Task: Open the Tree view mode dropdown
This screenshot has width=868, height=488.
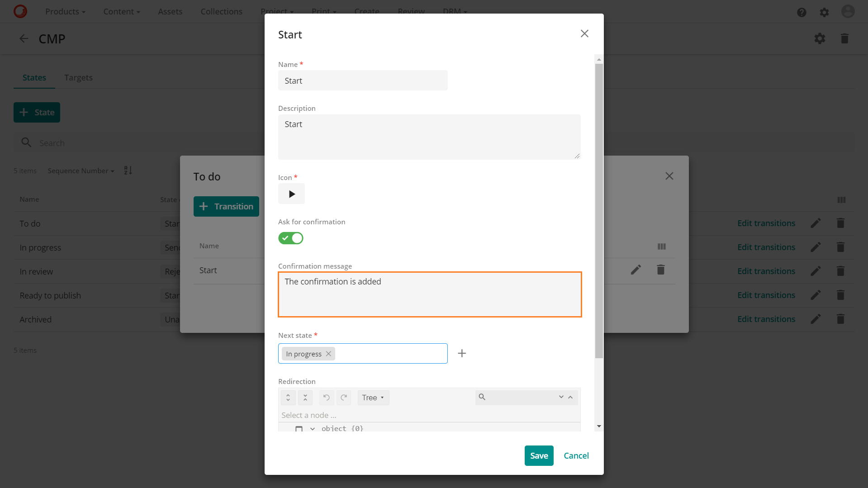Action: (x=373, y=398)
